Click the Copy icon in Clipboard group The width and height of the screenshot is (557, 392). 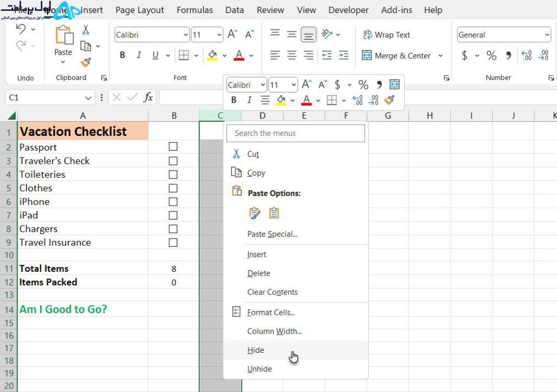[x=85, y=46]
